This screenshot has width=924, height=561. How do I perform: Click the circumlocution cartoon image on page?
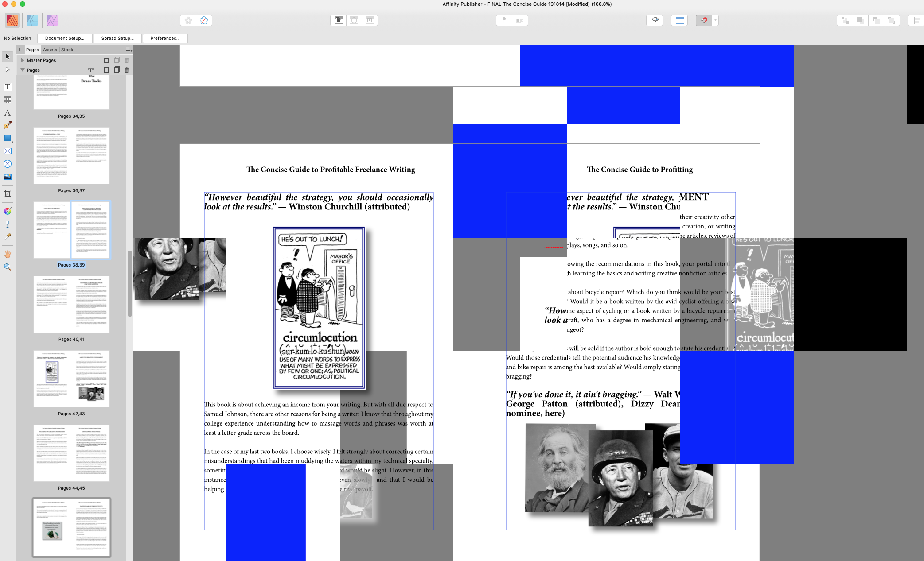319,308
